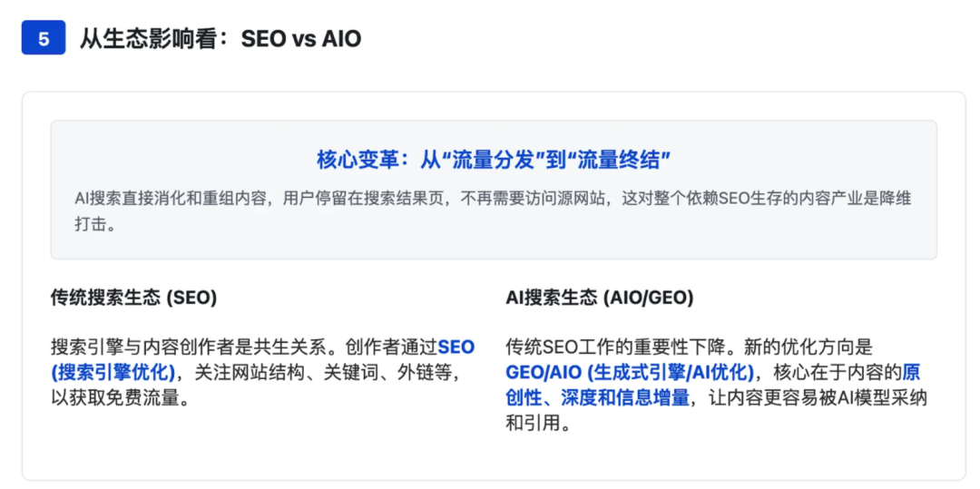Viewport: 980px width, 489px height.
Task: Click the "传统搜索生态 (SEO)" column heading
Action: [133, 298]
